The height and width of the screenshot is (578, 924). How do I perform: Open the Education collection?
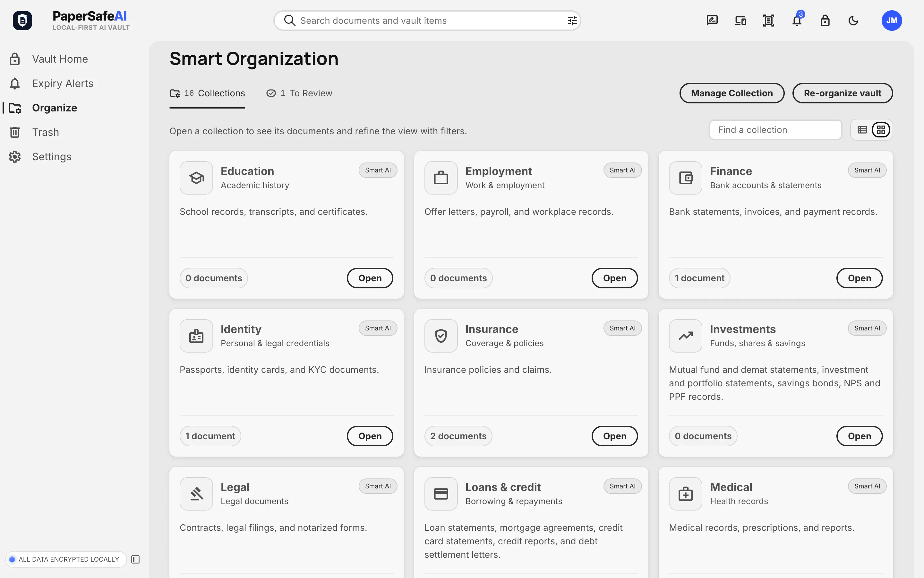370,278
